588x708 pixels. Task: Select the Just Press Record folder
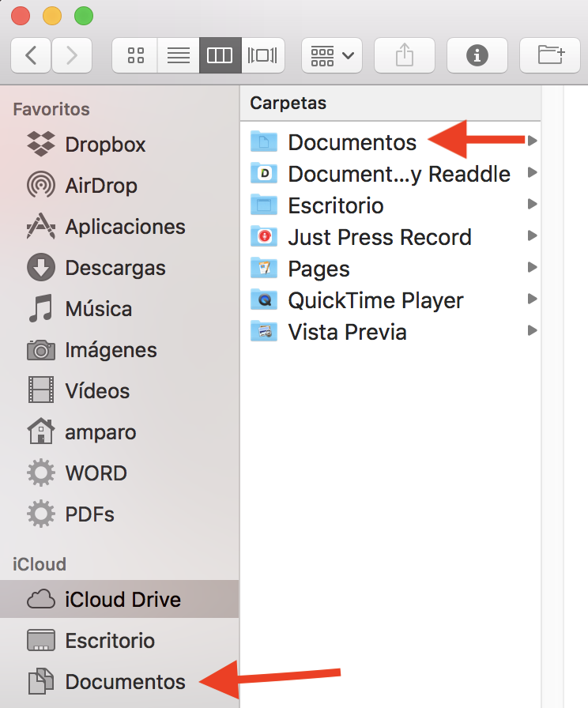tap(379, 237)
